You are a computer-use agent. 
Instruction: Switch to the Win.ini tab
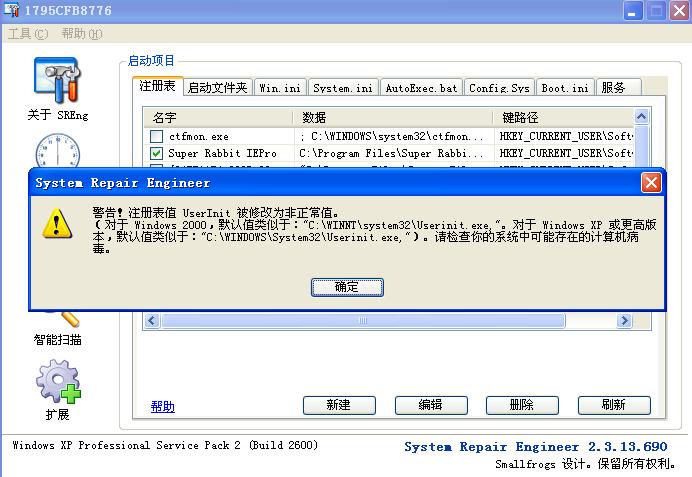[x=280, y=87]
